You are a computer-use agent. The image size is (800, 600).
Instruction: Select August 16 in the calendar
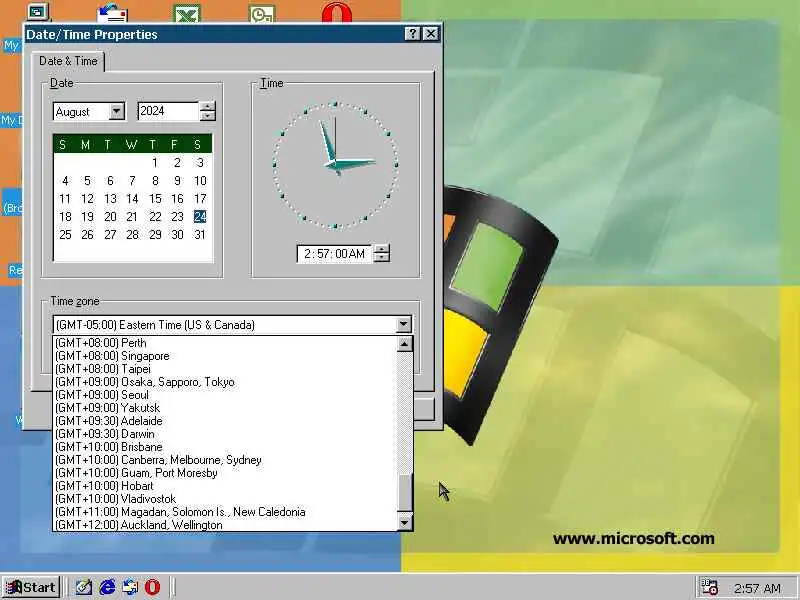(x=177, y=198)
